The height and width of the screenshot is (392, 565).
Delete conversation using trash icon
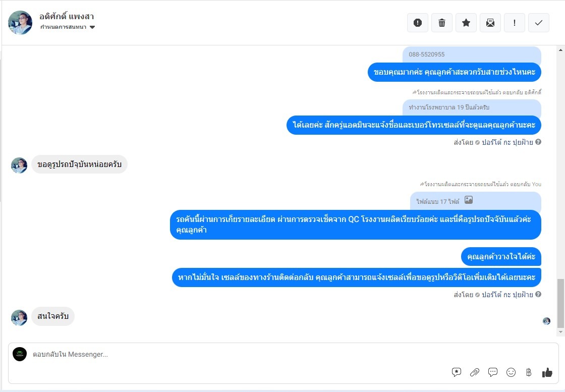coord(442,23)
